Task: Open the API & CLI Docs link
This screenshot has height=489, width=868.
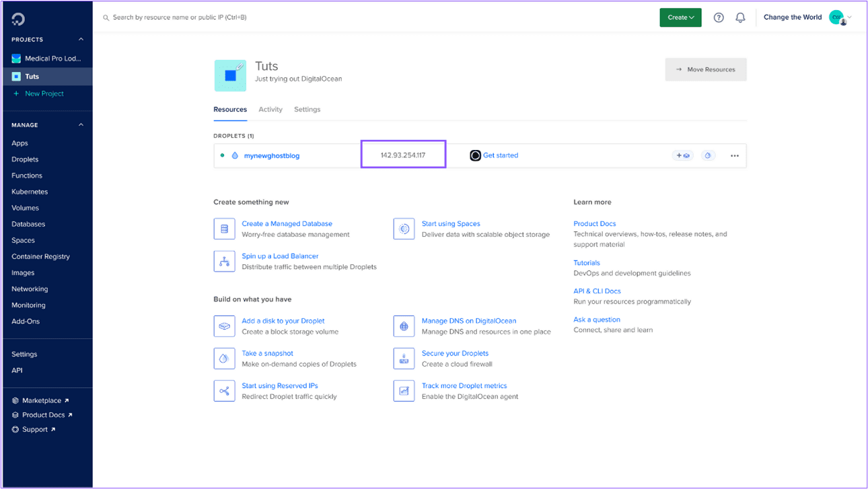Action: [597, 291]
